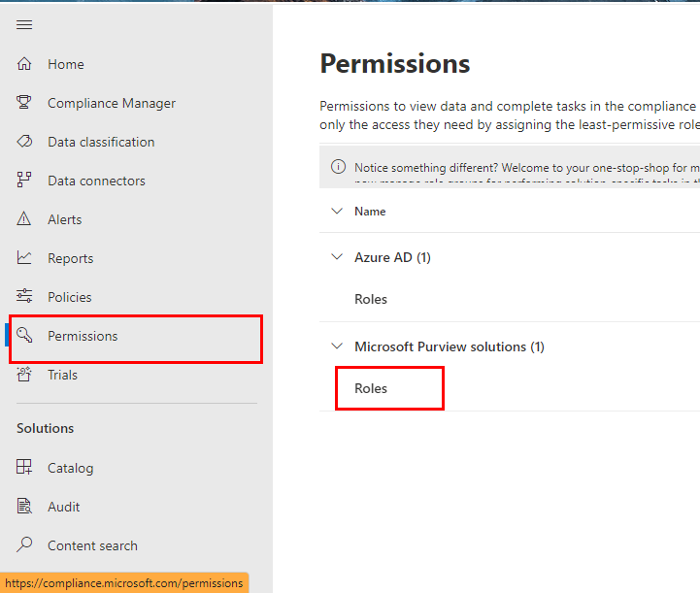Click the Content search magnifier icon
This screenshot has height=593, width=700.
click(24, 544)
